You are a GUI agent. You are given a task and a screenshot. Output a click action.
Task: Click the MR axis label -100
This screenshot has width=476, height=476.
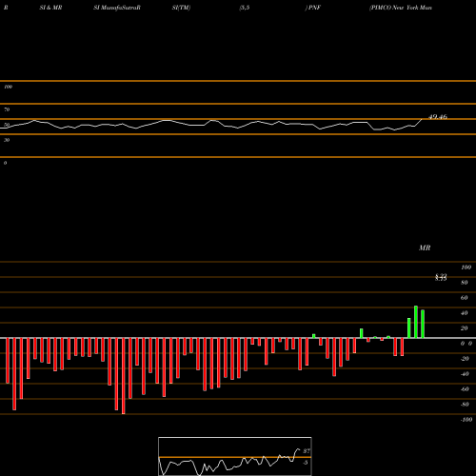click(x=466, y=420)
